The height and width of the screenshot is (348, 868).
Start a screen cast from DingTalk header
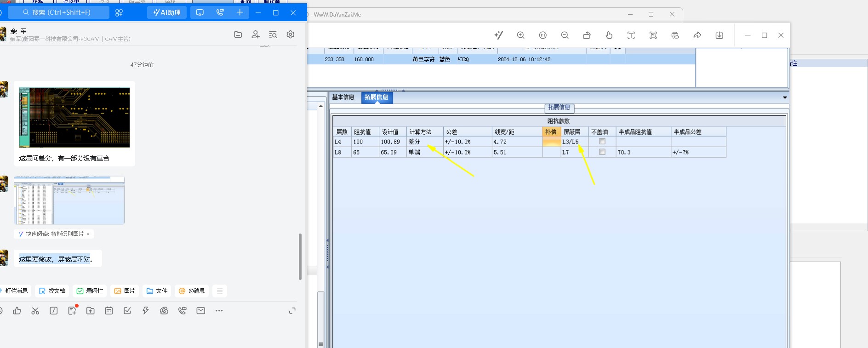(200, 12)
